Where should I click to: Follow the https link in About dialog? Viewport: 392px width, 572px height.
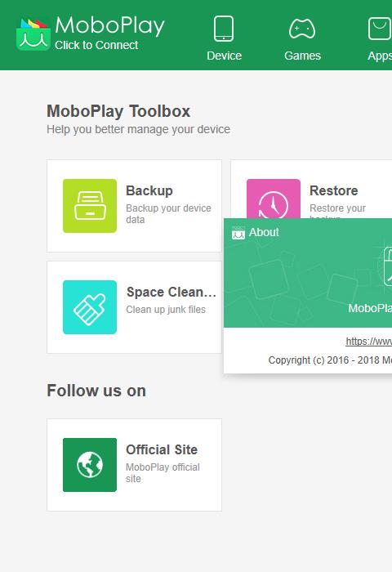pyautogui.click(x=368, y=341)
